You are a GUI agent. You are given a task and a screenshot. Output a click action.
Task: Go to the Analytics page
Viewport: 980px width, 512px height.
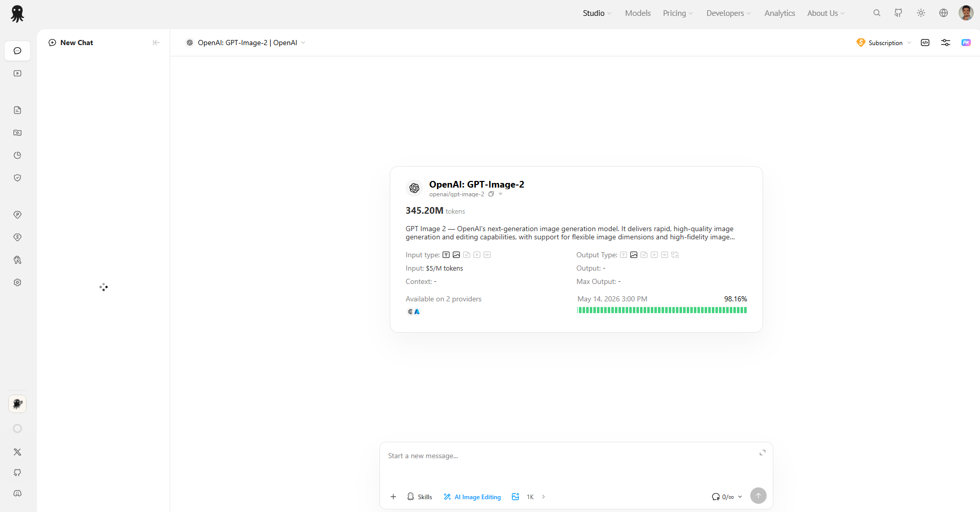(x=779, y=13)
